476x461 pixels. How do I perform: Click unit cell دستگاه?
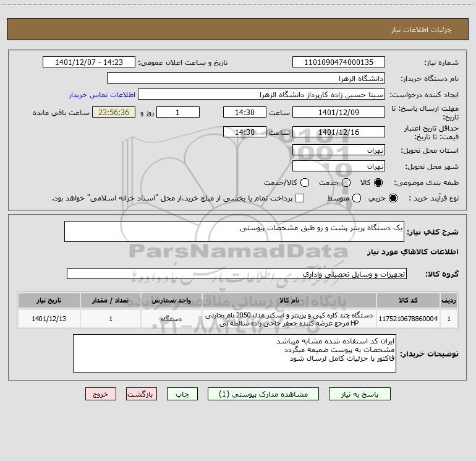(x=171, y=319)
